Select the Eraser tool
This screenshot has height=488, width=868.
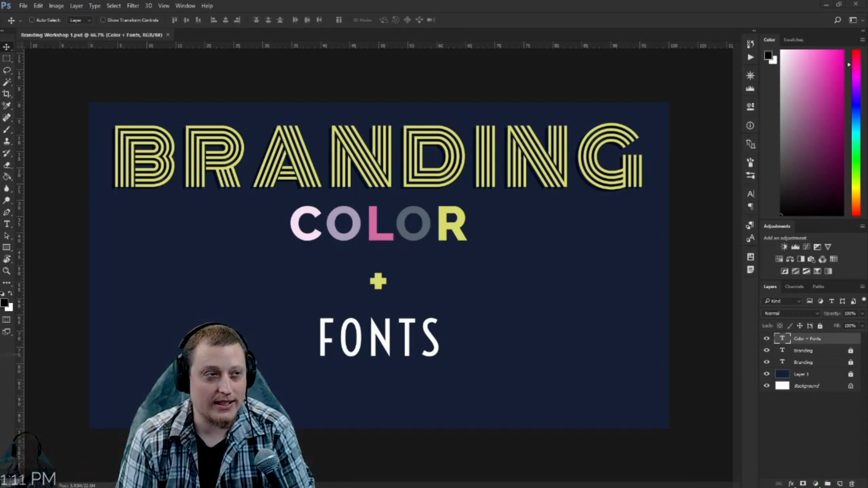tap(6, 165)
